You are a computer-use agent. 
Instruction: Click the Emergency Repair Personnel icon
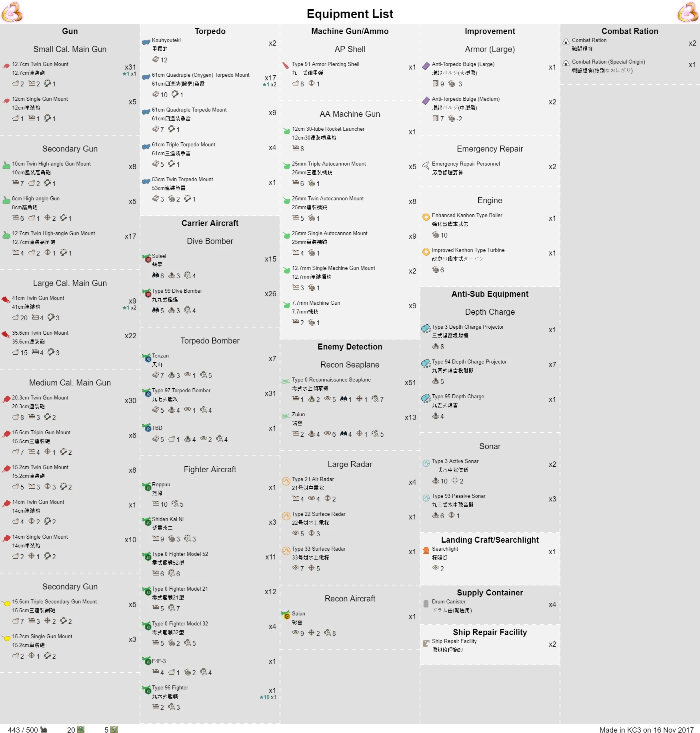pyautogui.click(x=426, y=166)
